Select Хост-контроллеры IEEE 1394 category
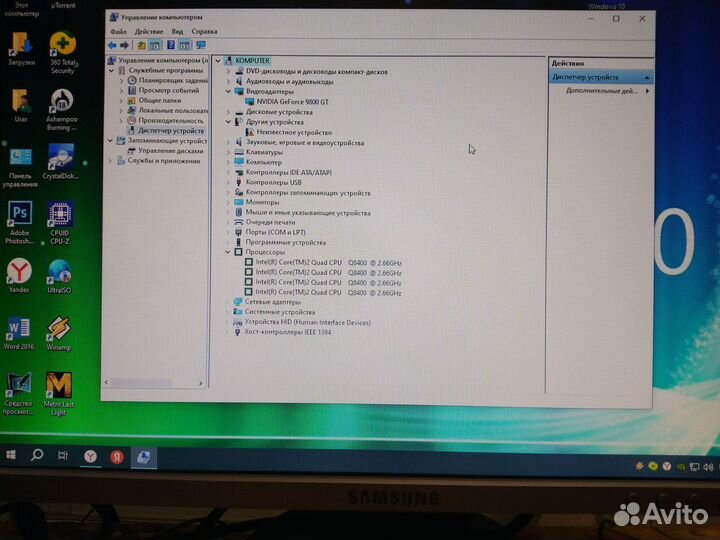720x540 pixels. pos(287,332)
